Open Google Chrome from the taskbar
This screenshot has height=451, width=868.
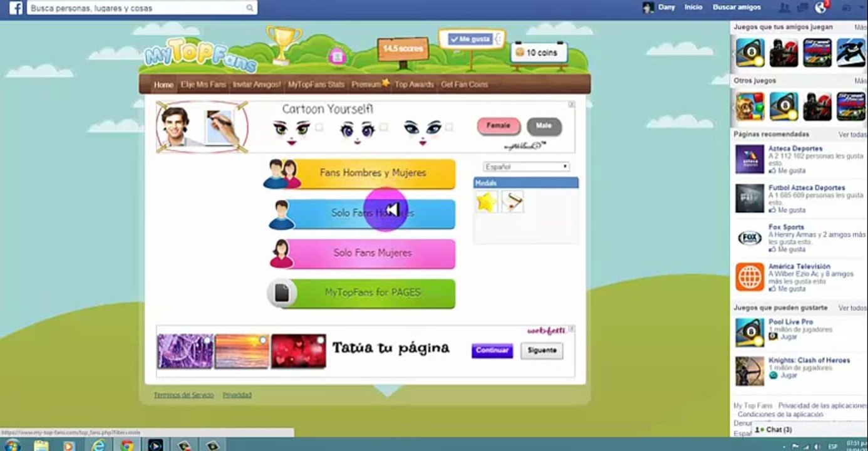pyautogui.click(x=127, y=445)
